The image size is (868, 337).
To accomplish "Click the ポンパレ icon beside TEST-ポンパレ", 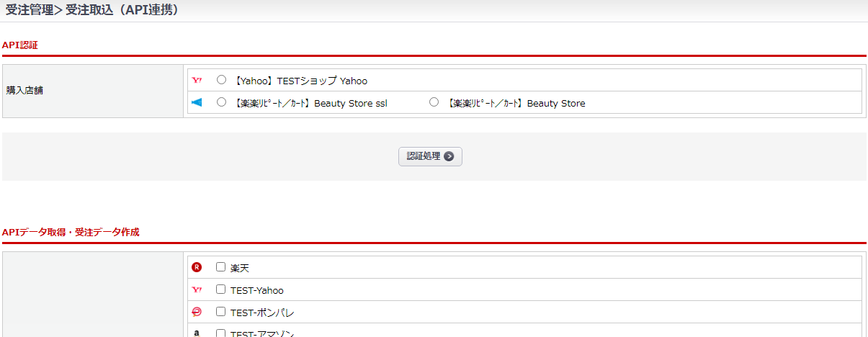I will tap(197, 312).
